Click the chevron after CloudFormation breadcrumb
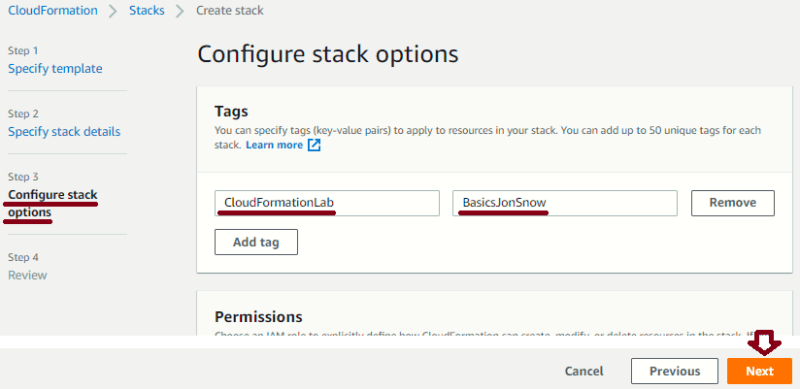800x389 pixels. (x=113, y=11)
